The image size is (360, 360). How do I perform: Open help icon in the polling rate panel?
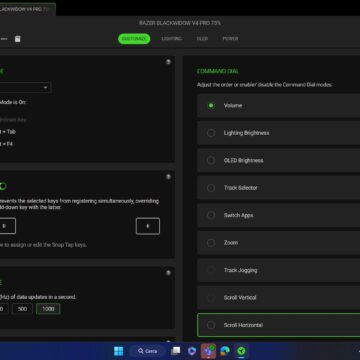[168, 273]
